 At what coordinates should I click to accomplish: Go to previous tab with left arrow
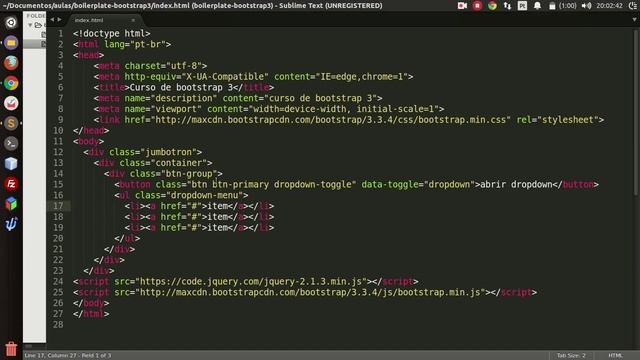tap(52, 20)
